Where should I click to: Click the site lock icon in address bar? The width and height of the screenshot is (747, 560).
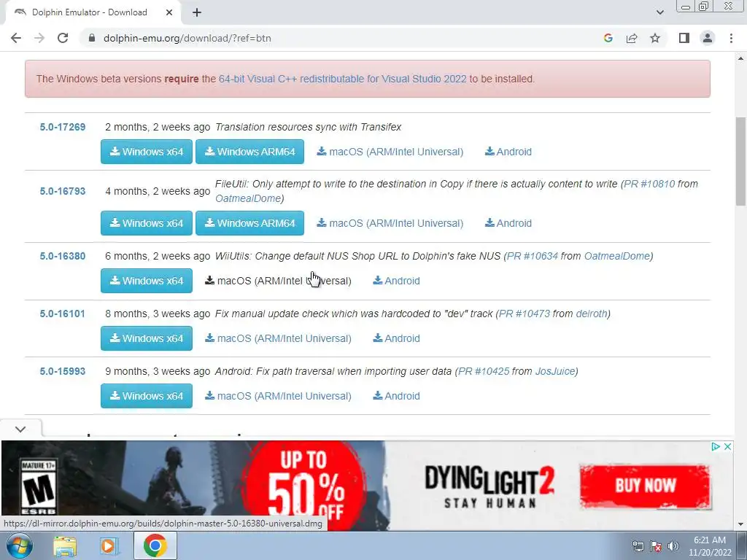(92, 38)
